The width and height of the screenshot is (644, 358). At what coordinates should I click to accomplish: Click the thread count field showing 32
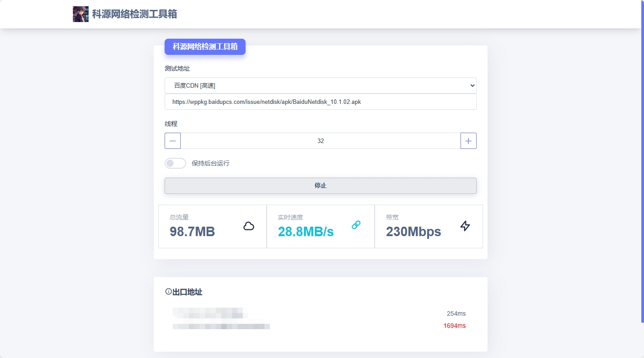pyautogui.click(x=321, y=141)
